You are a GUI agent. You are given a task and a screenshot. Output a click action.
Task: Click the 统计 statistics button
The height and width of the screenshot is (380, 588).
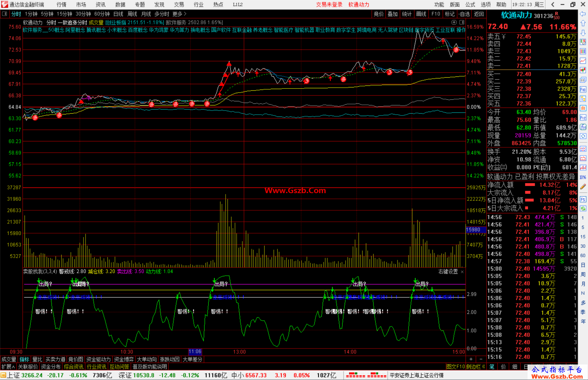click(407, 14)
